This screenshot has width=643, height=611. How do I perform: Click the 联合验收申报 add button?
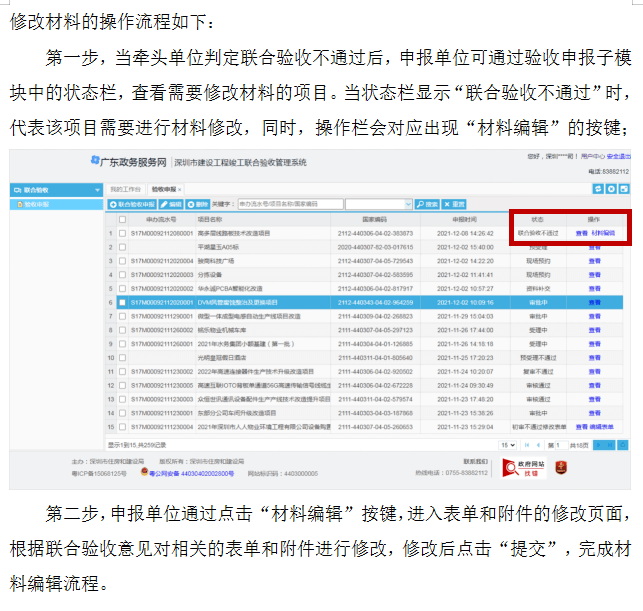click(x=132, y=204)
